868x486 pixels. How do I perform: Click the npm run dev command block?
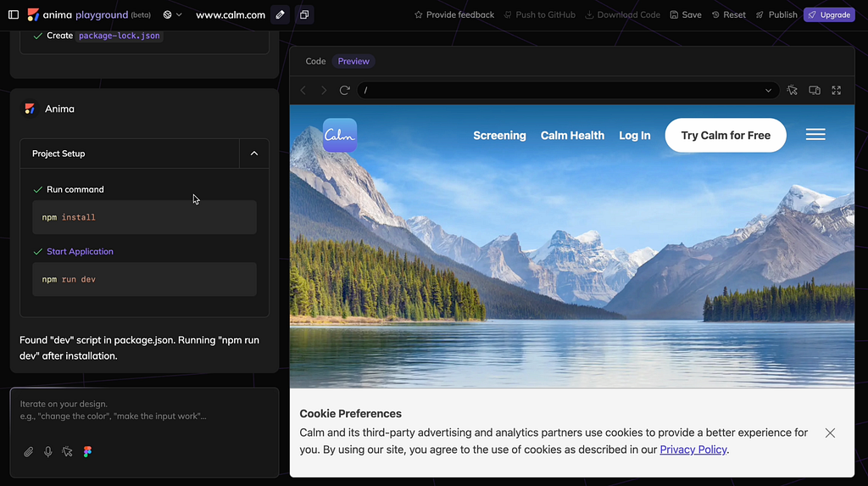[x=144, y=279]
